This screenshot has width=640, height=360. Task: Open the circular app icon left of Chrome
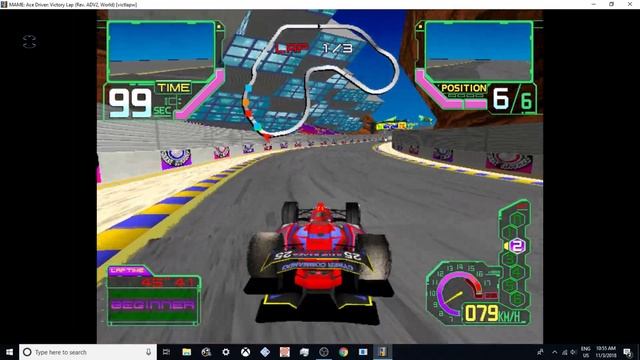pos(324,352)
